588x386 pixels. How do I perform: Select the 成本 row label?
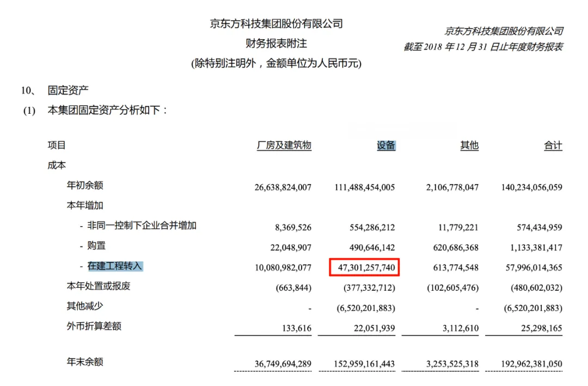point(57,165)
